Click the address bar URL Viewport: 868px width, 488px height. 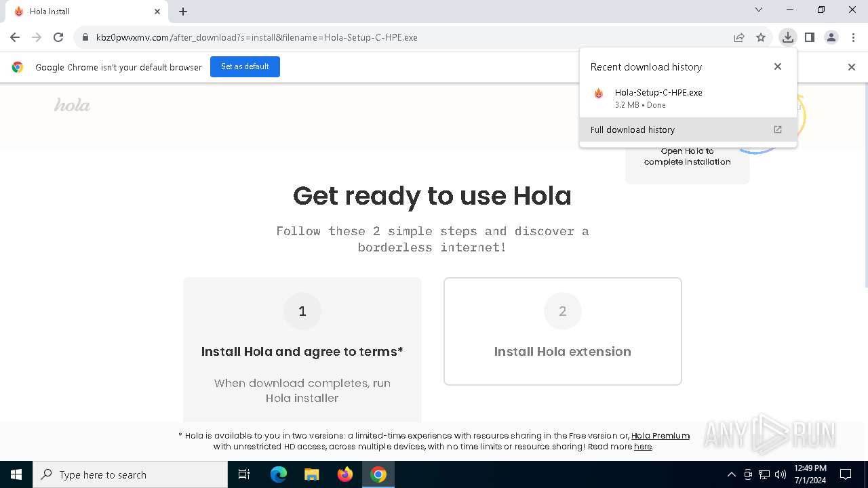(x=256, y=37)
